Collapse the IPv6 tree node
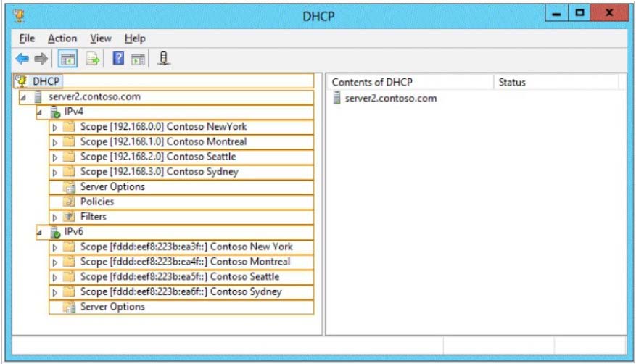The height and width of the screenshot is (364, 636). (x=39, y=233)
